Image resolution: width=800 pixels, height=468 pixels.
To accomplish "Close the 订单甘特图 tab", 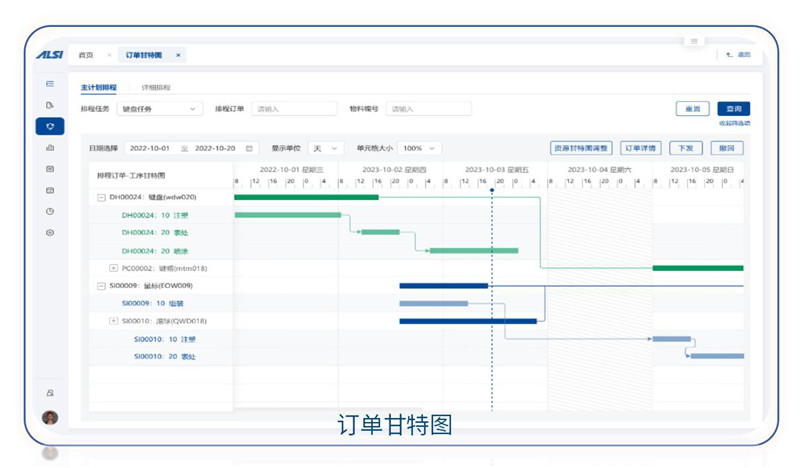I will point(178,55).
